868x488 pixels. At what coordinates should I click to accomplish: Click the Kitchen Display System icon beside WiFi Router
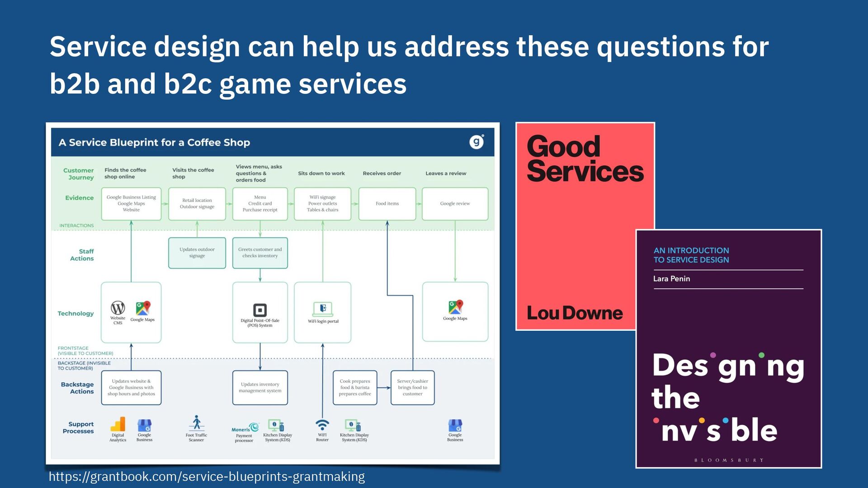(x=353, y=425)
